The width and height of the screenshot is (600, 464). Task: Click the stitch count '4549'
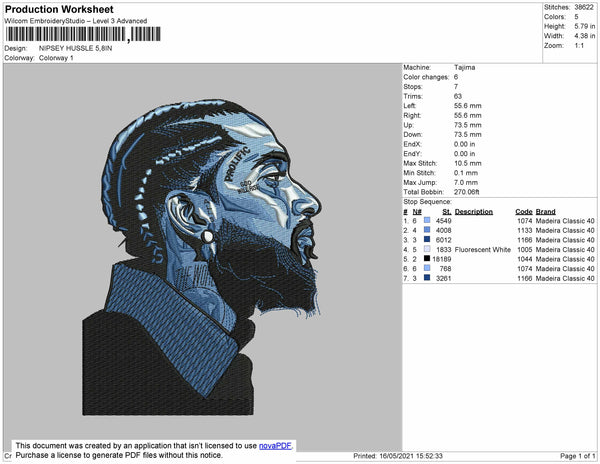click(443, 221)
